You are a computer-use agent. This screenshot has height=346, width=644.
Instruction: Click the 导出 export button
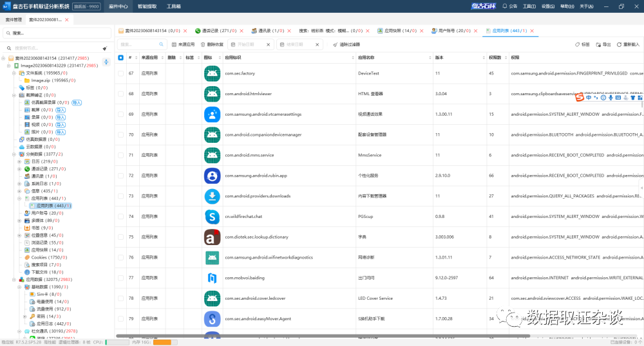[603, 44]
